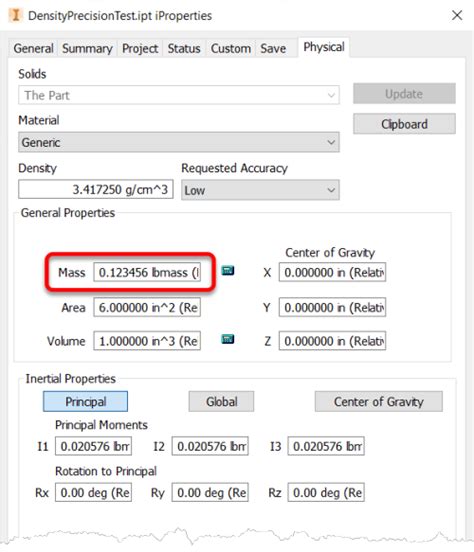Toggle the Principal inertial properties button
The image size is (474, 552).
(x=86, y=402)
